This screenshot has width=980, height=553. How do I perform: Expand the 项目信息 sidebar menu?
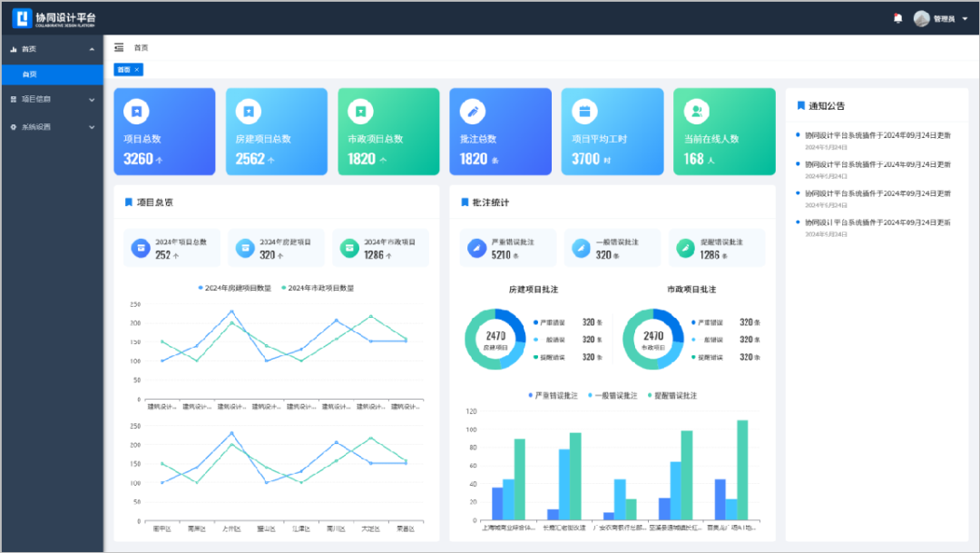(52, 99)
